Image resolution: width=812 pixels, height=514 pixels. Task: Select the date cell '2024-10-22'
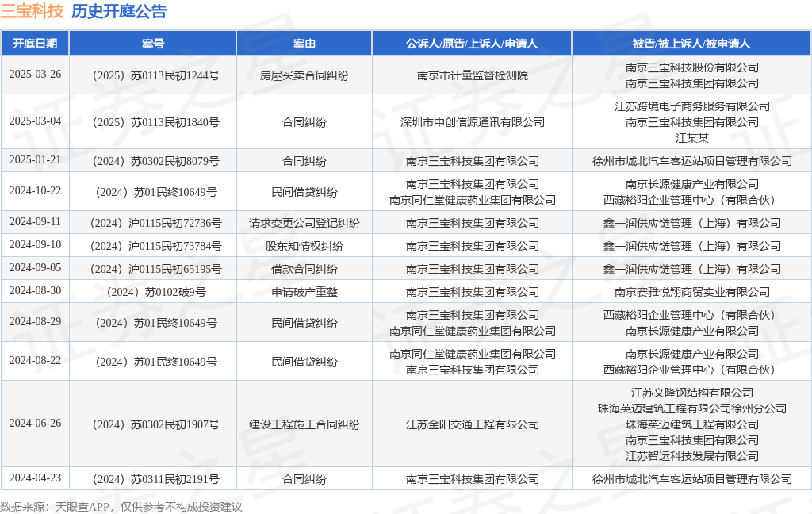click(35, 190)
